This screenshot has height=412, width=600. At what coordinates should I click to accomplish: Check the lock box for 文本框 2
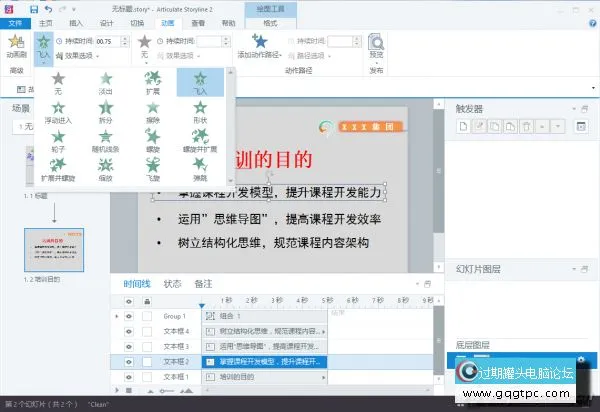147,362
